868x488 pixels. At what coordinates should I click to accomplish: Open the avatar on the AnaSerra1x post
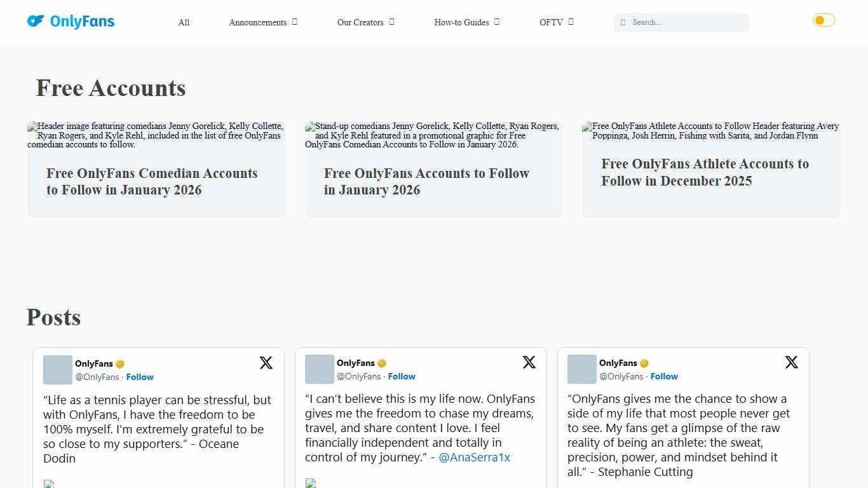320,369
